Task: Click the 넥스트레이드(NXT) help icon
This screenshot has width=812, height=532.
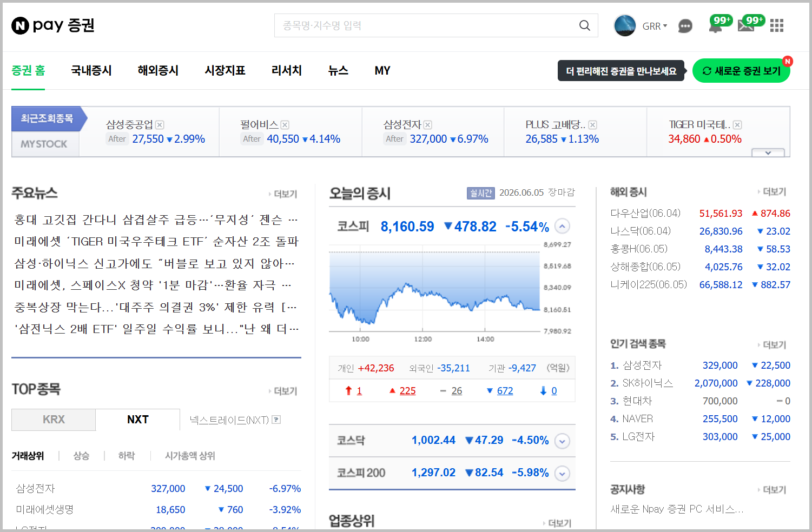Action: 276,420
